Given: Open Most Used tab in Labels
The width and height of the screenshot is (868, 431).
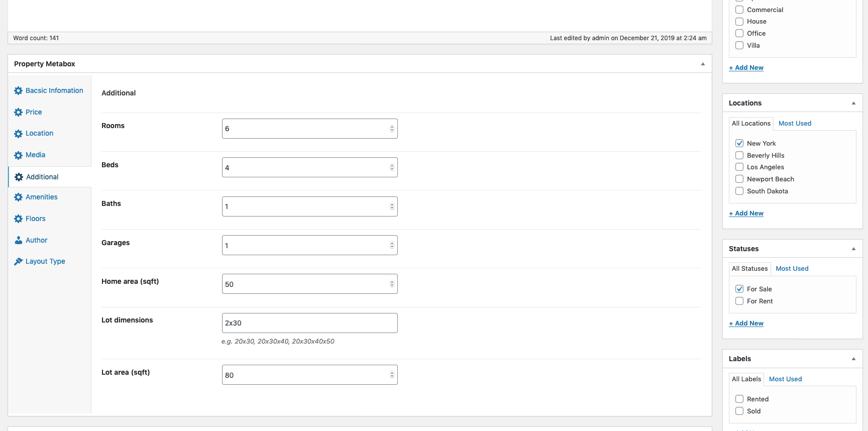Looking at the screenshot, I should coord(785,379).
